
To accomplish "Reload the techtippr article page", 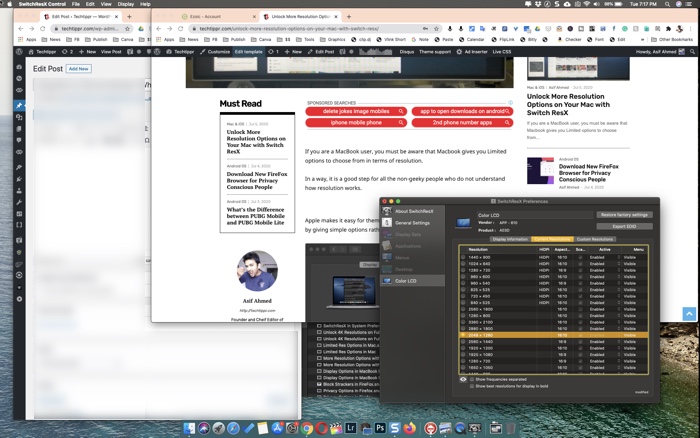I will point(180,29).
